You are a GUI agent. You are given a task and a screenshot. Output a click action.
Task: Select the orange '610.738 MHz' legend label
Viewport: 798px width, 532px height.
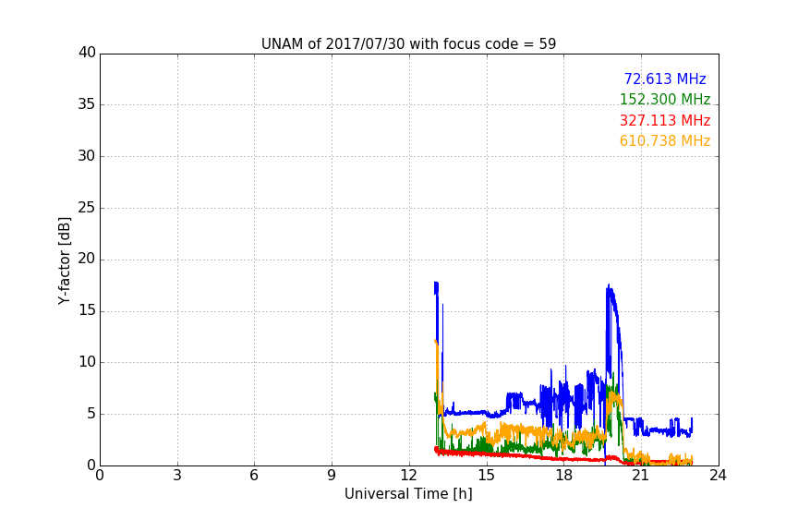click(665, 140)
